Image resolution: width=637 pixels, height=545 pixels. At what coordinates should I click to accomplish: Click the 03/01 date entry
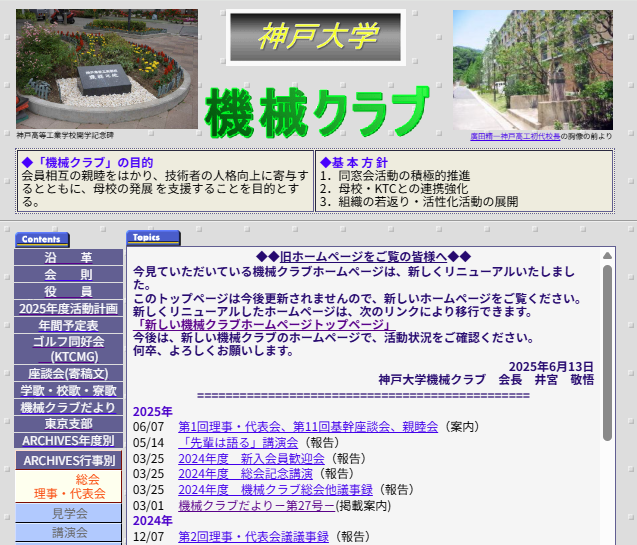(x=148, y=506)
